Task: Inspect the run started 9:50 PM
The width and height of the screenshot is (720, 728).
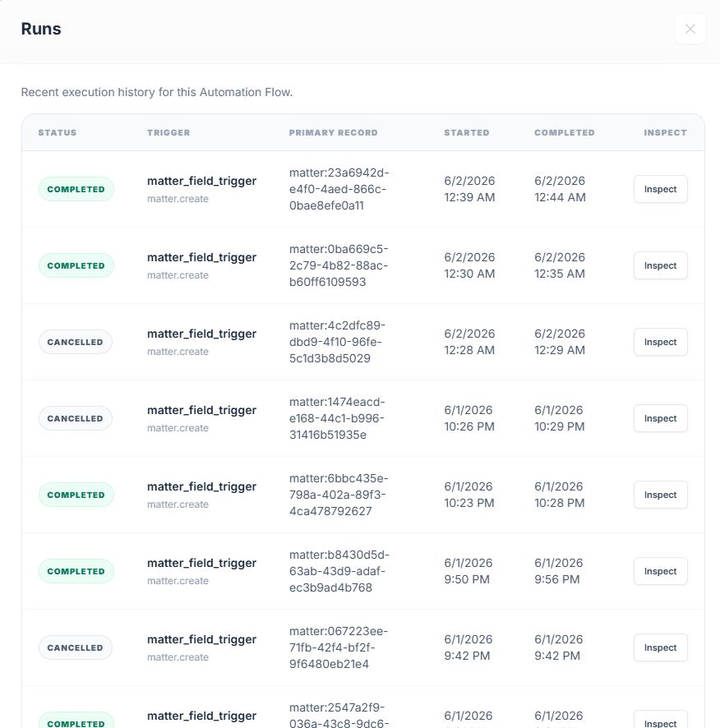Action: point(660,571)
